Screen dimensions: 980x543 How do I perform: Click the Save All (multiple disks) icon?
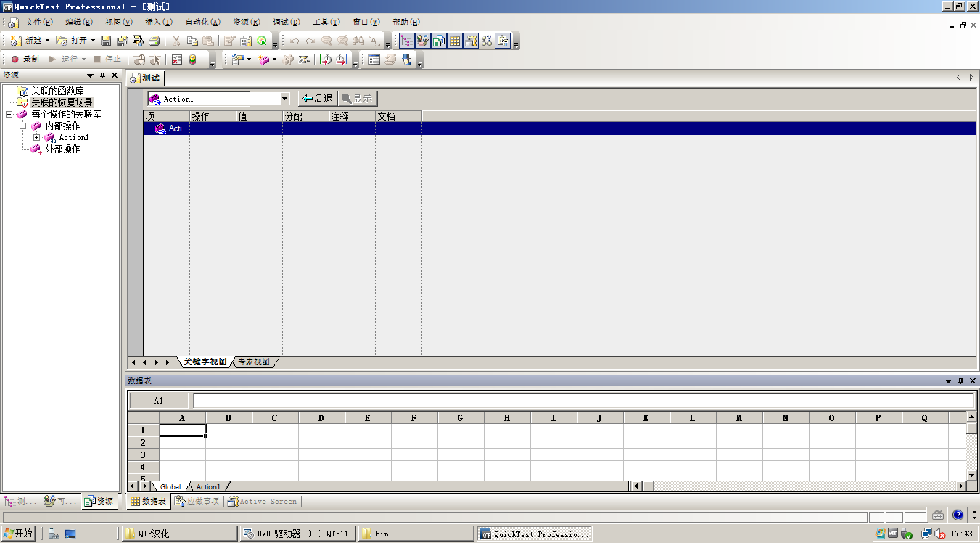tap(123, 41)
